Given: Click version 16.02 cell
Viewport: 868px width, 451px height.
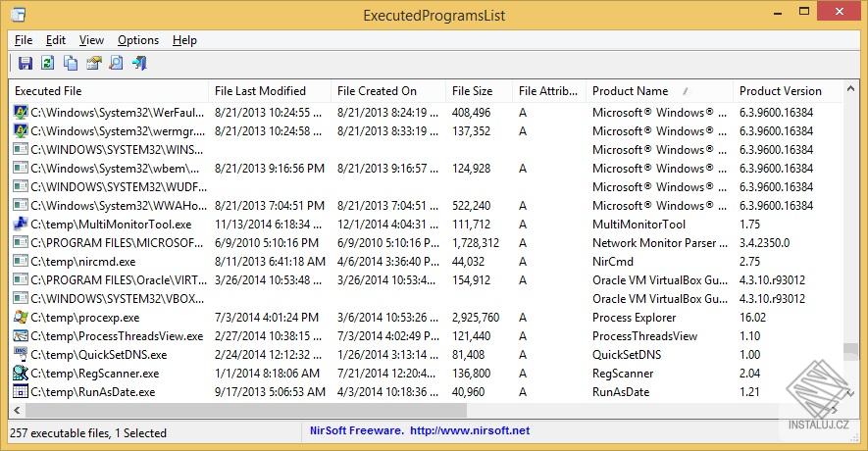Looking at the screenshot, I should [x=752, y=318].
